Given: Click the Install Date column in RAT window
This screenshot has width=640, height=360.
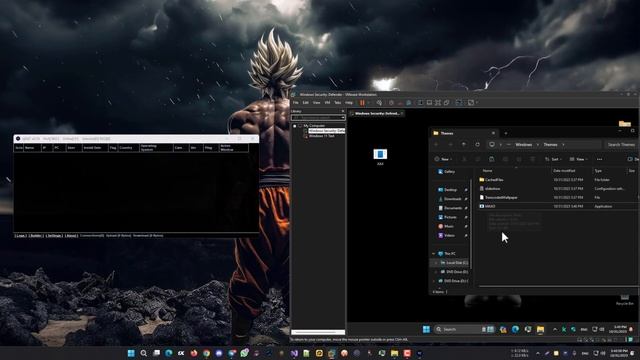Looking at the screenshot, I should click(94, 148).
